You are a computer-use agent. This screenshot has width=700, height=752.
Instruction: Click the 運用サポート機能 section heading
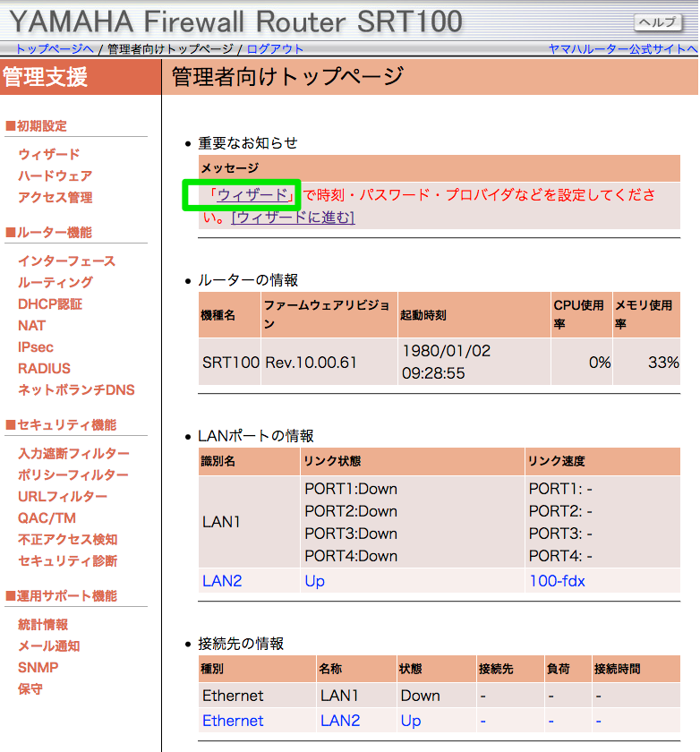62,596
